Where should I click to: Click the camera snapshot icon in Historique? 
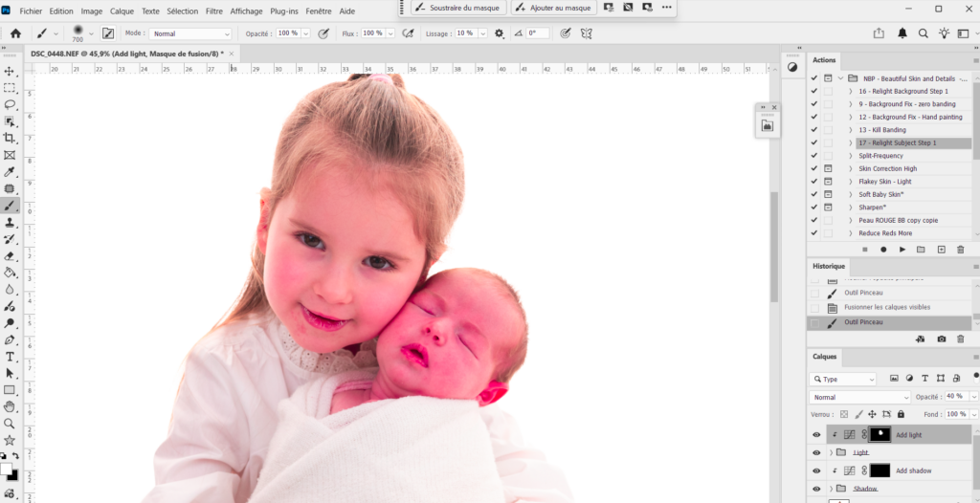[942, 339]
